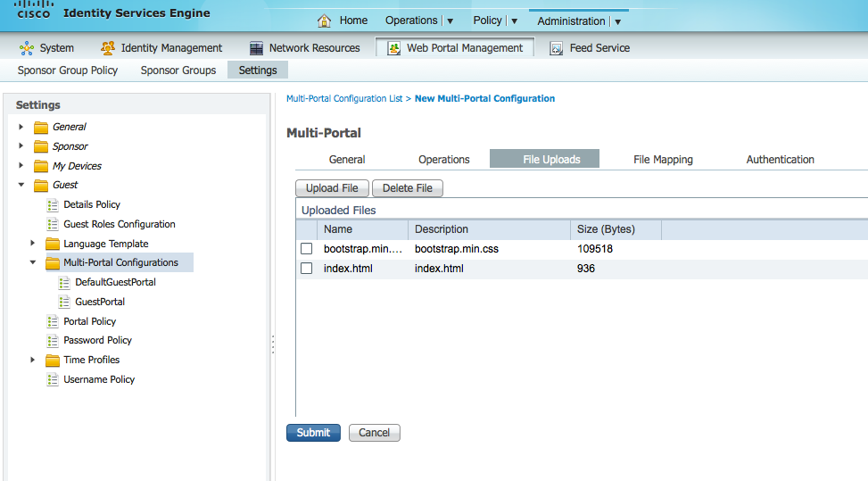868x481 pixels.
Task: Switch to the General tab
Action: pyautogui.click(x=347, y=160)
